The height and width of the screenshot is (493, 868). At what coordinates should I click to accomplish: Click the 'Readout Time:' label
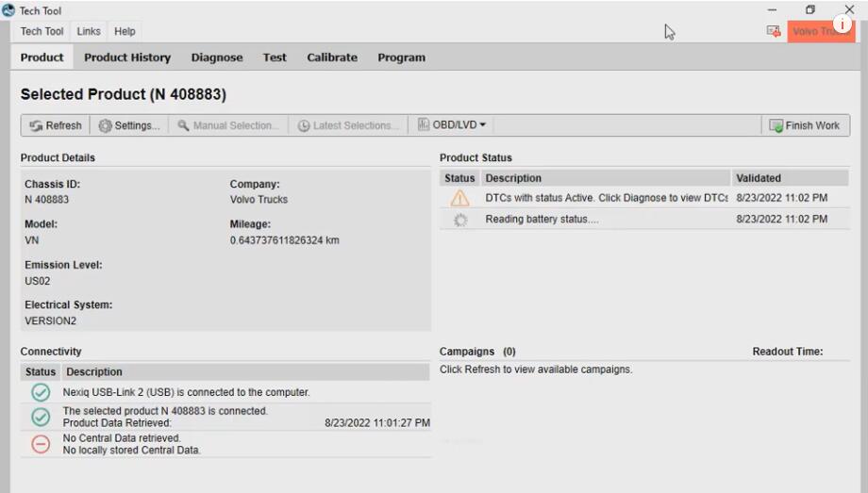pos(787,352)
